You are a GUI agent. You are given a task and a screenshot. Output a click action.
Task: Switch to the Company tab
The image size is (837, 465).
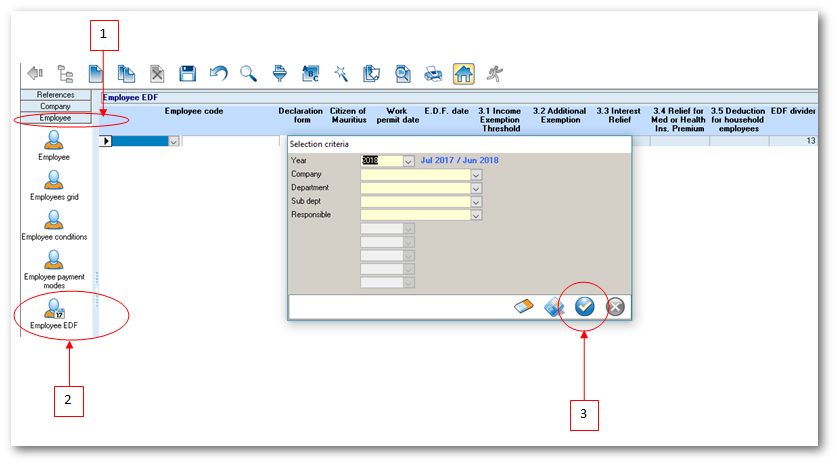point(55,106)
